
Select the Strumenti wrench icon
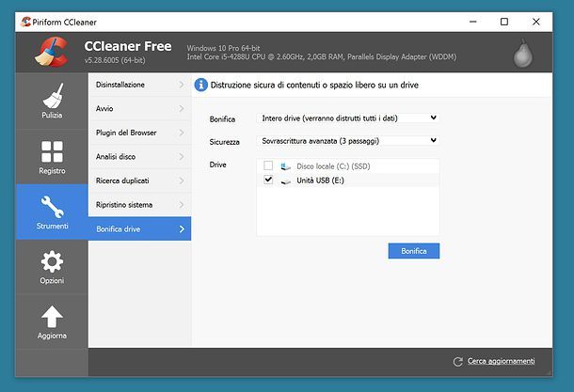tap(52, 207)
